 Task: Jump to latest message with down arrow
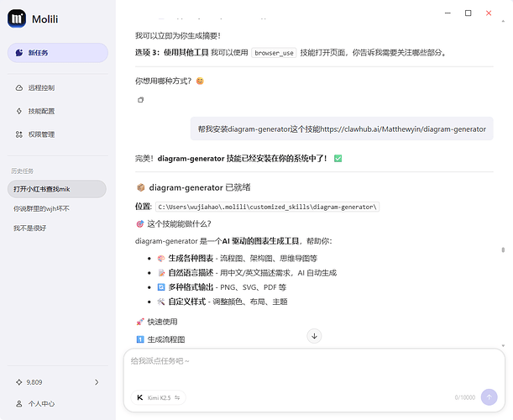(314, 336)
